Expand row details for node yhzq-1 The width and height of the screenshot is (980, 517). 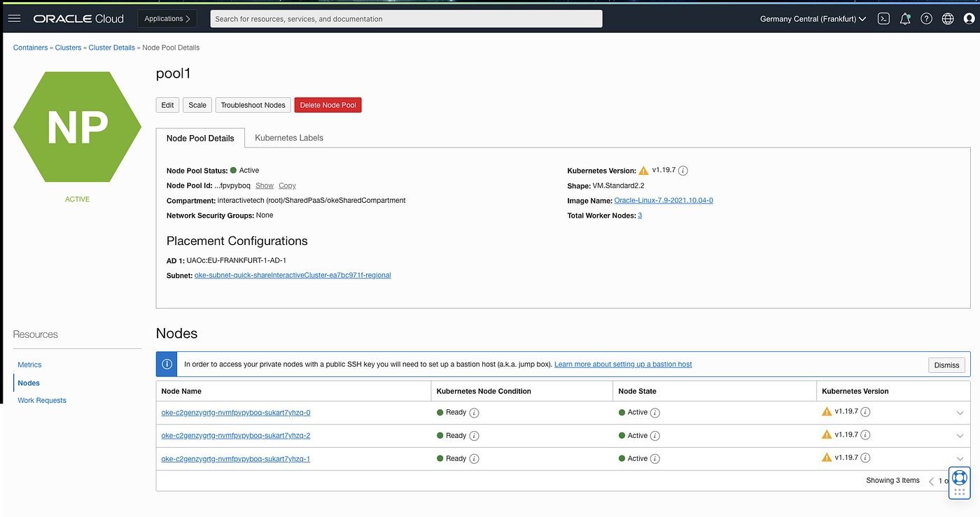960,460
